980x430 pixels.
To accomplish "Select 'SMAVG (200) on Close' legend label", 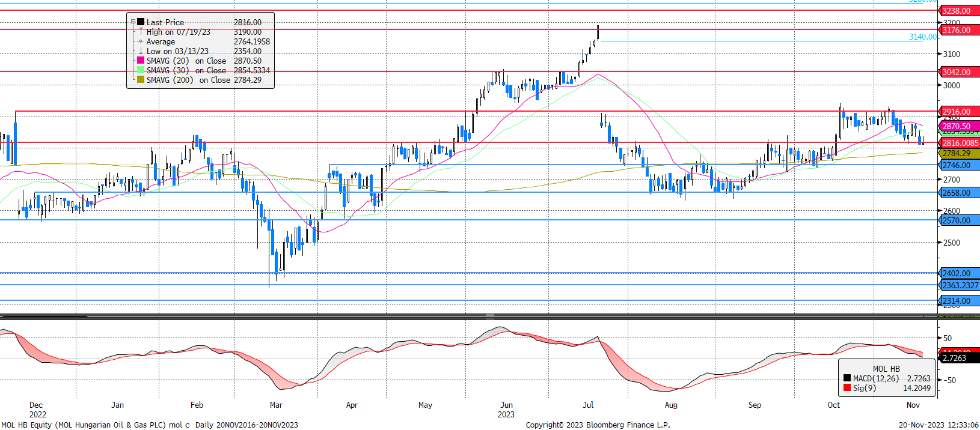I will point(189,80).
